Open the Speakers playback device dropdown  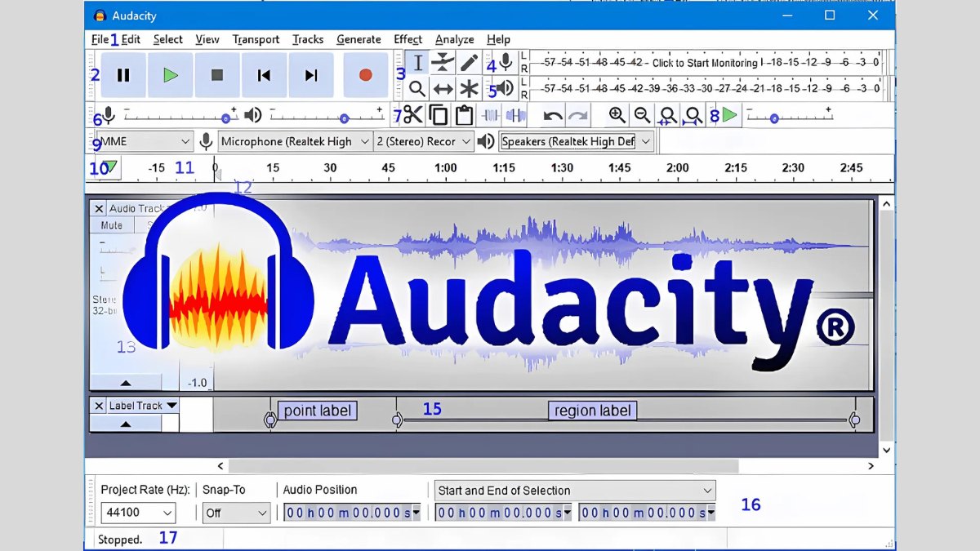pyautogui.click(x=577, y=141)
